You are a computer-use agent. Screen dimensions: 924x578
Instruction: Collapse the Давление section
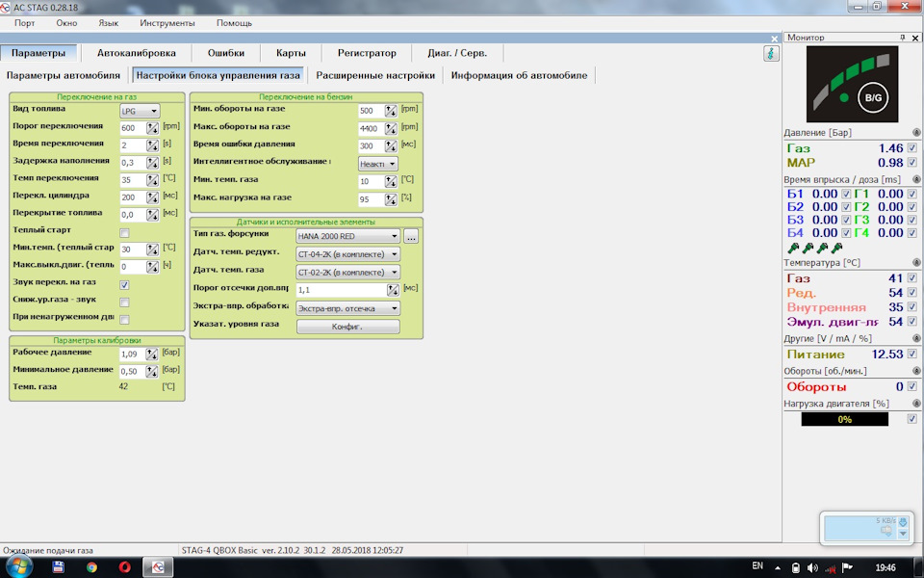coord(916,133)
